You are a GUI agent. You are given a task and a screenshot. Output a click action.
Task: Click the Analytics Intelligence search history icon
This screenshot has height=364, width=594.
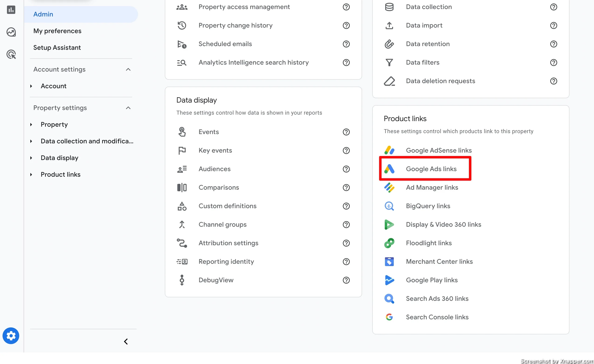coord(182,63)
